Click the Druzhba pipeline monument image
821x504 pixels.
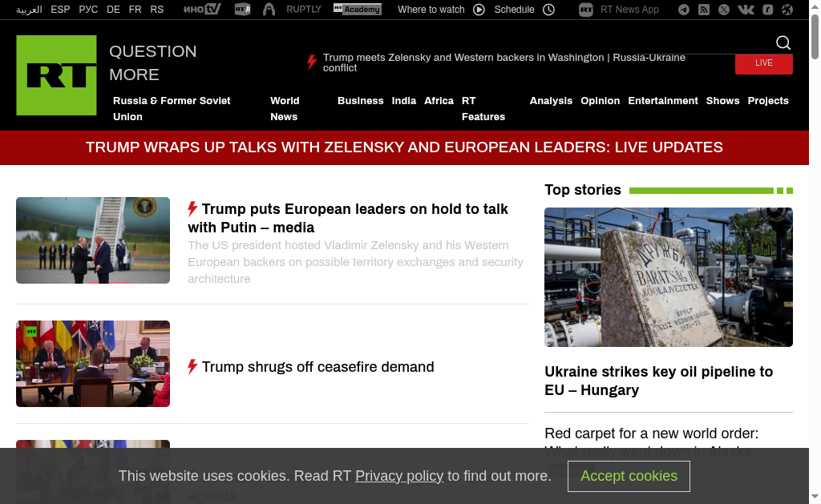coord(669,277)
